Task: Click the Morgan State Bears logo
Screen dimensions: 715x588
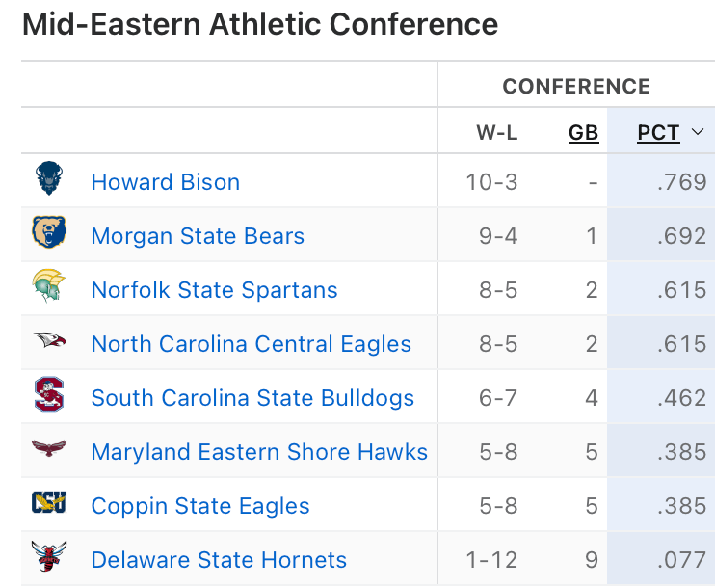Action: coord(48,234)
